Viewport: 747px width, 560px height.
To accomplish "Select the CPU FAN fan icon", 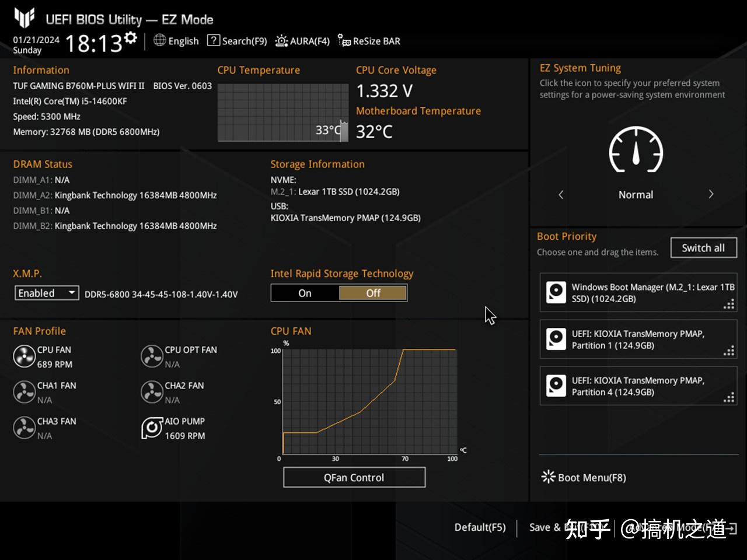I will coord(24,356).
